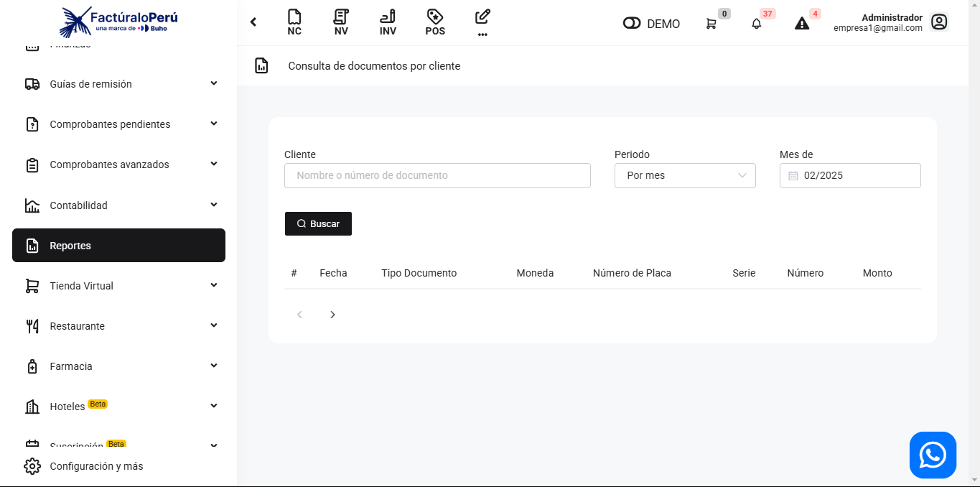
Task: Open the NV sales note shortcut
Action: coord(341,22)
